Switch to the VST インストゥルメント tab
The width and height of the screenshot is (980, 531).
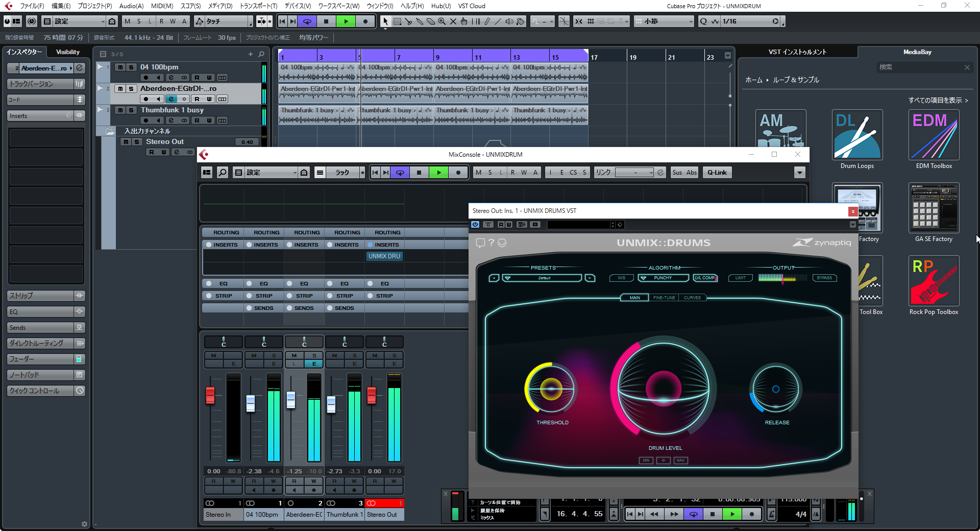(x=797, y=52)
